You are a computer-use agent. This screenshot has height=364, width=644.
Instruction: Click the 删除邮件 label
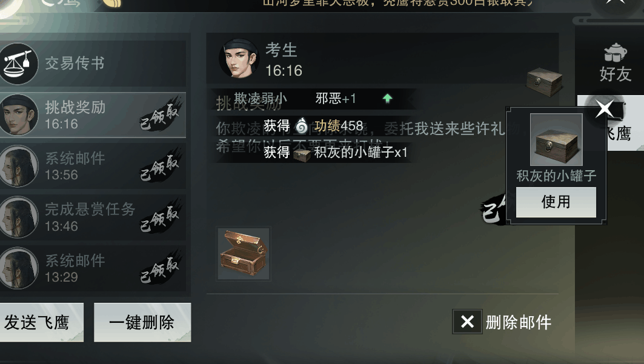(519, 322)
